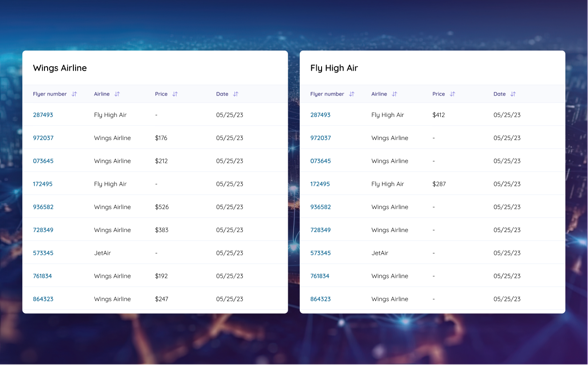The image size is (588, 365).
Task: Select flyer 864323 in Fly High Air table
Action: tap(321, 299)
